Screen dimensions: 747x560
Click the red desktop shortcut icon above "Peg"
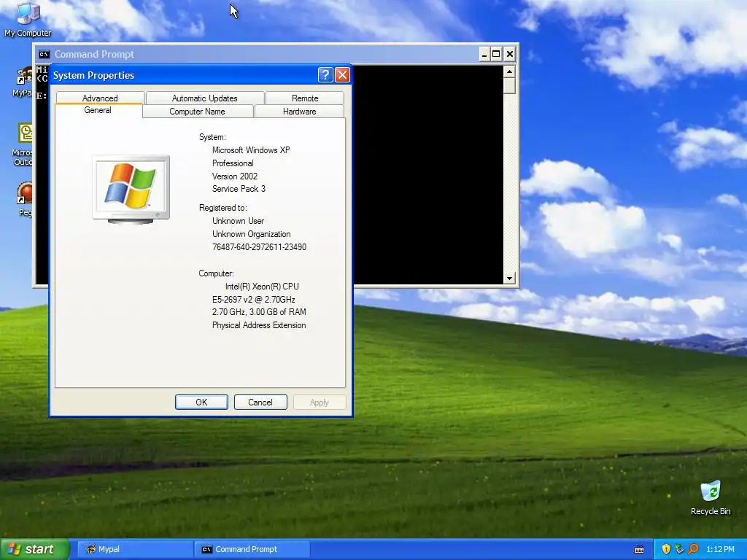(25, 193)
